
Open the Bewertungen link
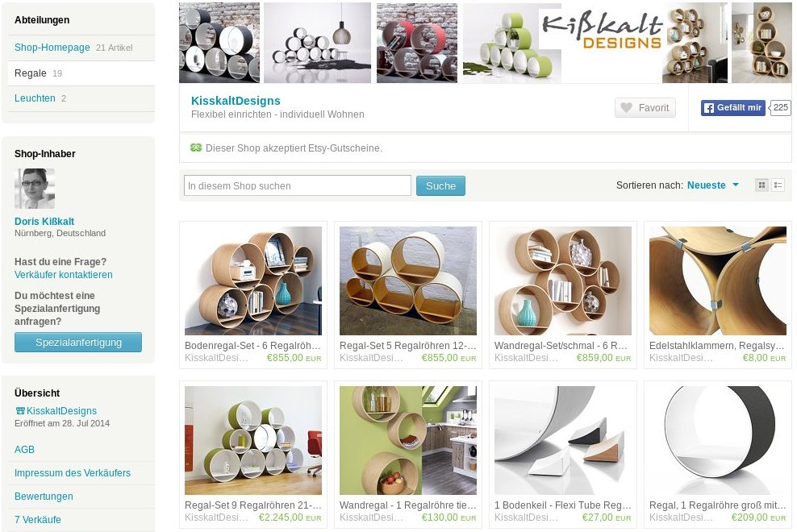pyautogui.click(x=44, y=497)
